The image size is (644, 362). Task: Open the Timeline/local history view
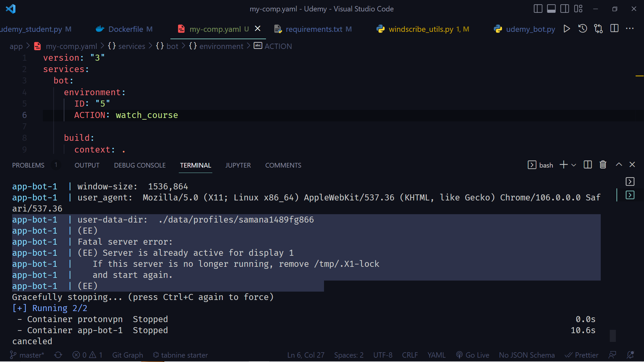click(x=583, y=29)
